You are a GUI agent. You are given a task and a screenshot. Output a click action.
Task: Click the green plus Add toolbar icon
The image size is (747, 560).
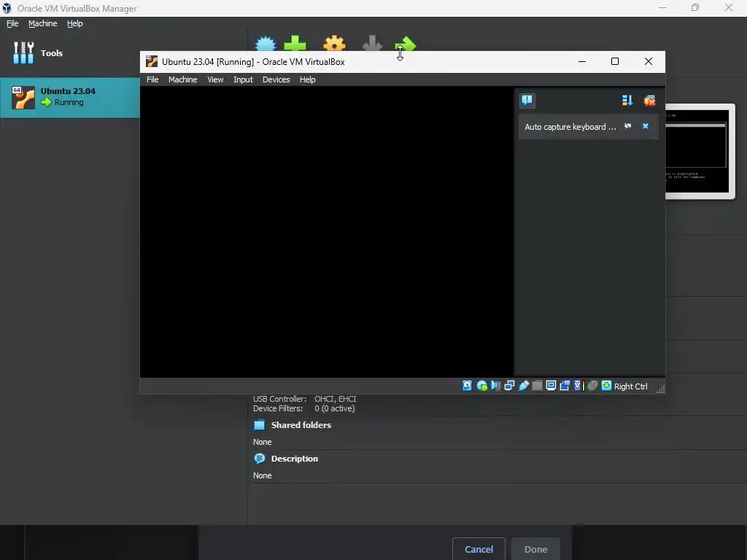coord(295,43)
